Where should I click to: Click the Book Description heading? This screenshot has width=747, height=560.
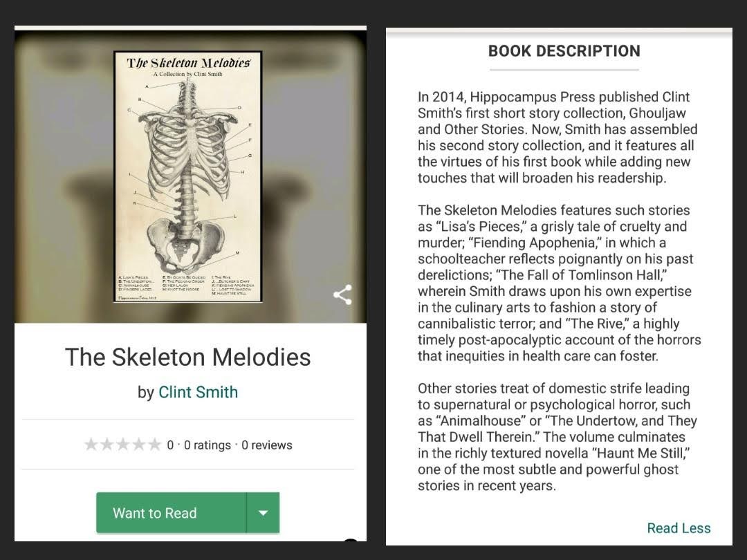(564, 51)
